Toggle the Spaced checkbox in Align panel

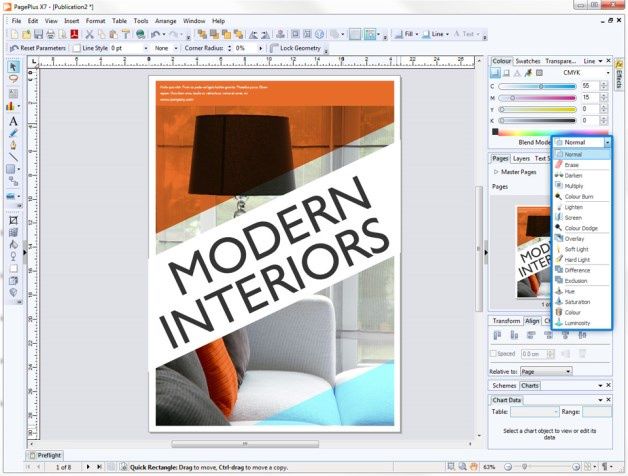point(494,353)
